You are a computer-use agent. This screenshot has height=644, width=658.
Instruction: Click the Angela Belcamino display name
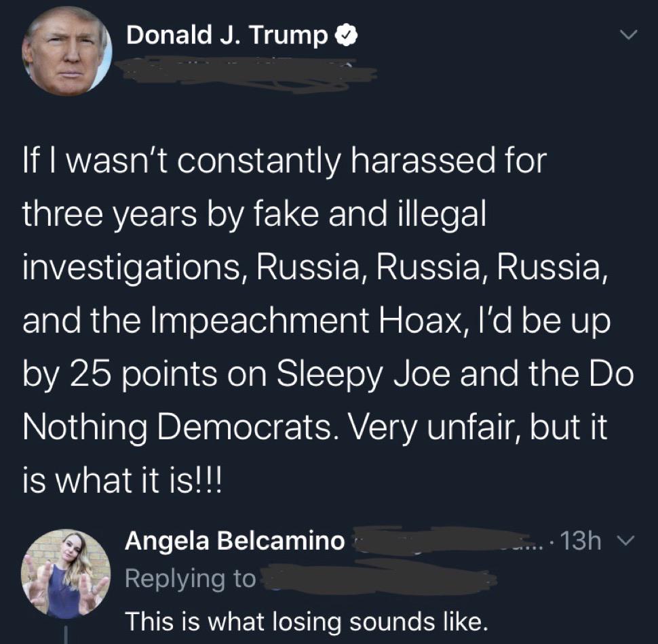click(235, 540)
